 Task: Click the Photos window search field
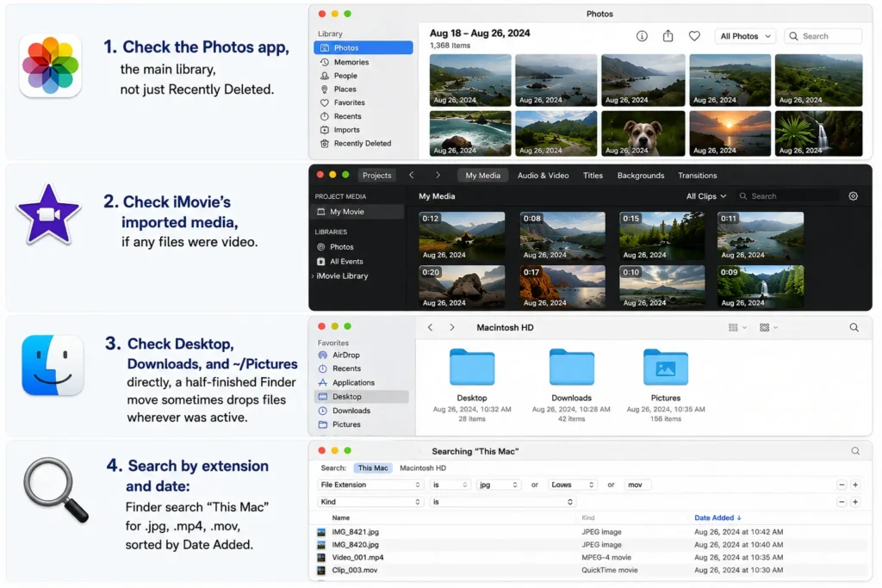(x=823, y=36)
